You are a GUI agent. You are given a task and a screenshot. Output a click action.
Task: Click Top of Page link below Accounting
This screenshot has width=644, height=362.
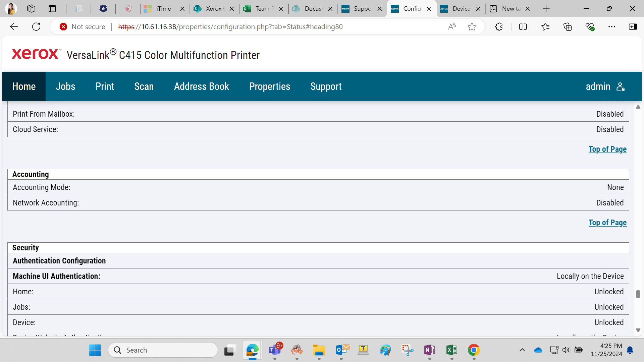pyautogui.click(x=607, y=223)
